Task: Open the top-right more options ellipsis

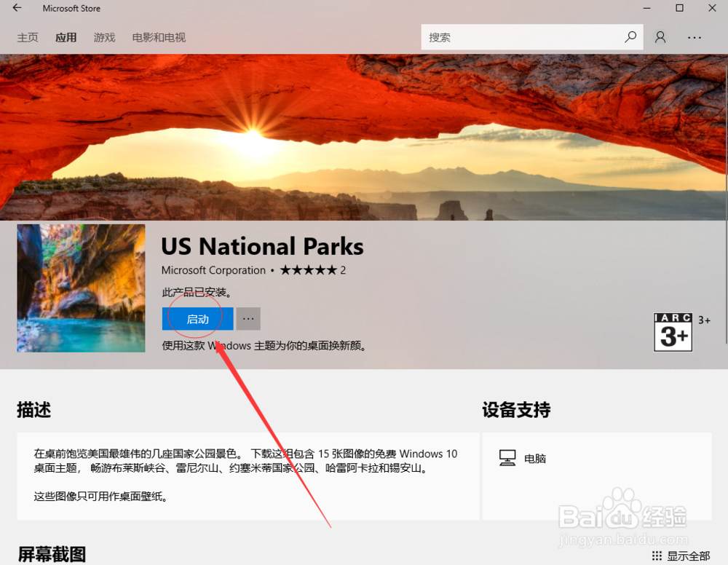Action: (x=695, y=38)
